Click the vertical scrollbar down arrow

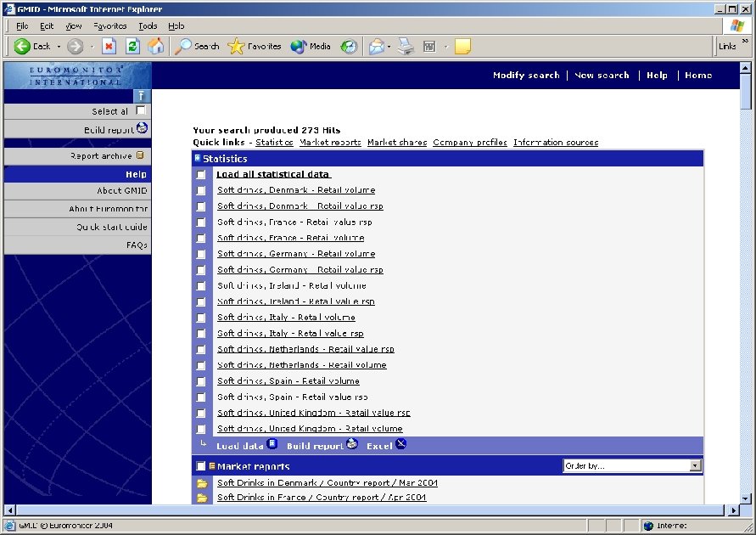(x=745, y=498)
